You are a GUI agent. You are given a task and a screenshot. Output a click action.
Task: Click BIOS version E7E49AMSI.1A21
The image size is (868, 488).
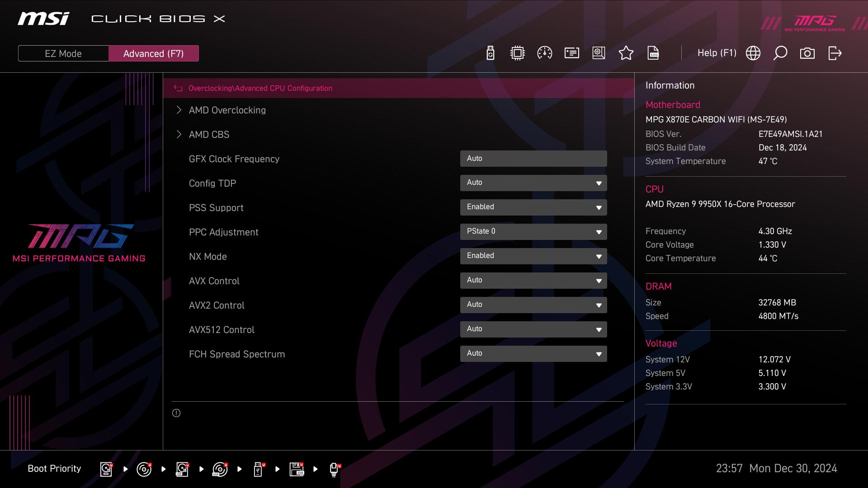click(790, 134)
